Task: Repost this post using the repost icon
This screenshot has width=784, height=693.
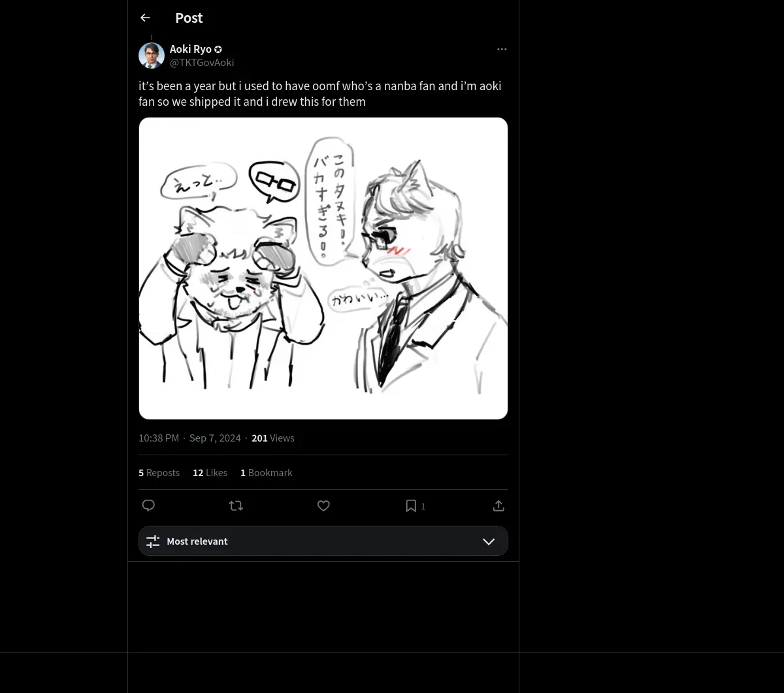Action: tap(236, 506)
